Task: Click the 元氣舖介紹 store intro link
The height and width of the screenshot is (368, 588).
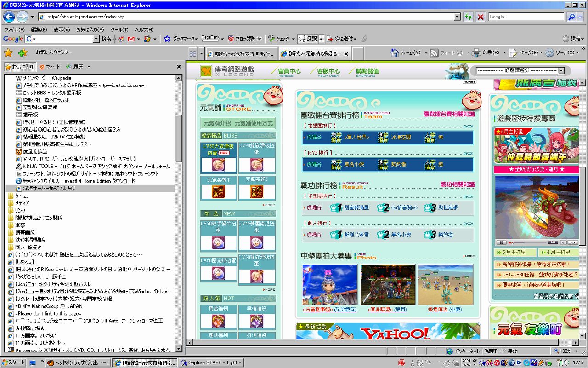Action: [216, 123]
